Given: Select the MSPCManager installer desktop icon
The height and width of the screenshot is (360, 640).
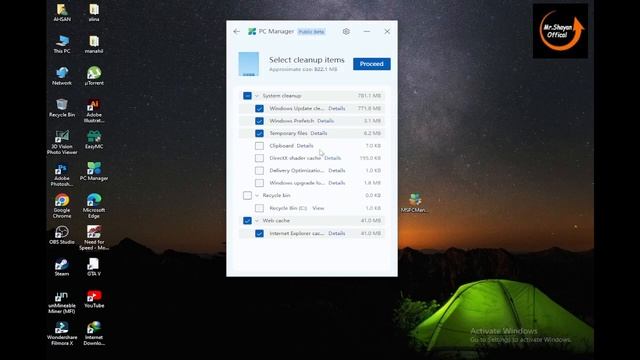Looking at the screenshot, I should click(415, 203).
